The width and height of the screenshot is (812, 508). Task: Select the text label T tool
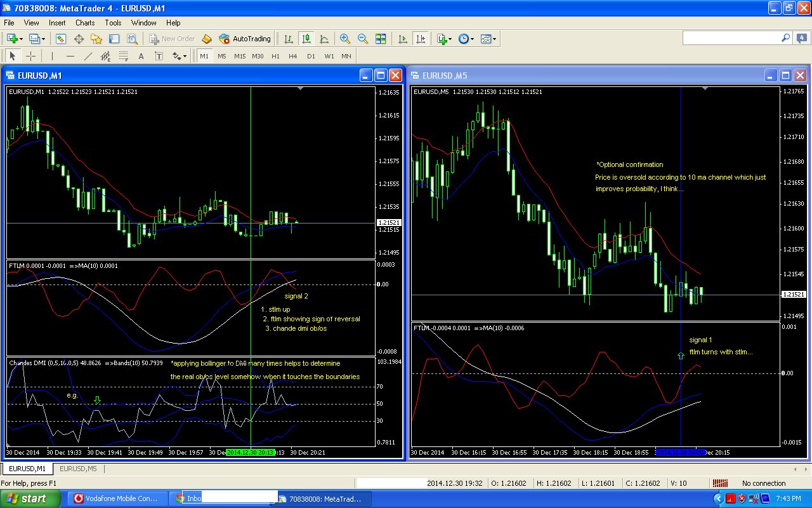tap(159, 56)
